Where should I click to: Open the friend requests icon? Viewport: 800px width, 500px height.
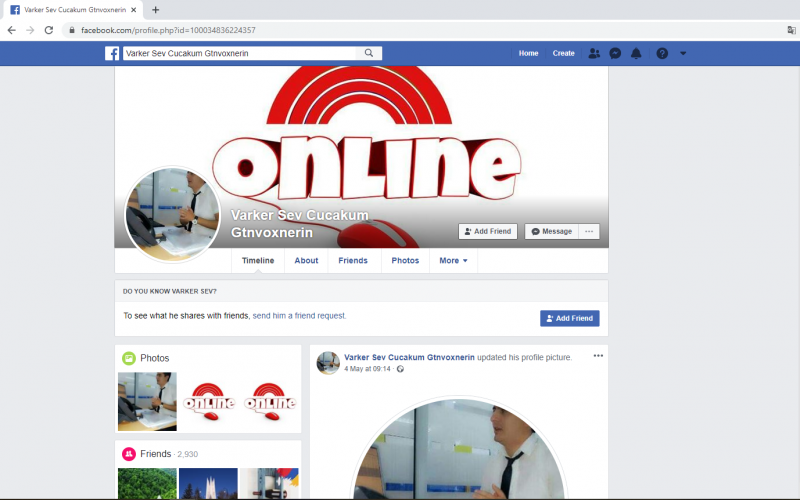pyautogui.click(x=594, y=53)
